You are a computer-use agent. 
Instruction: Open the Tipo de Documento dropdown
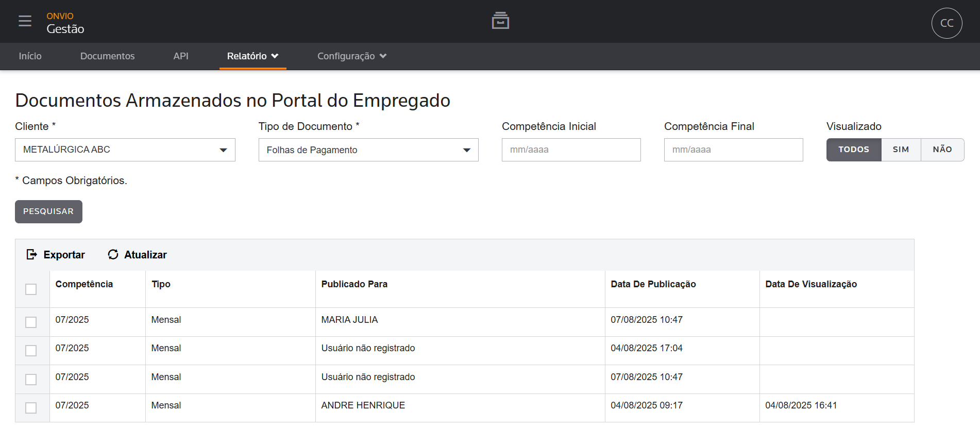coord(368,150)
